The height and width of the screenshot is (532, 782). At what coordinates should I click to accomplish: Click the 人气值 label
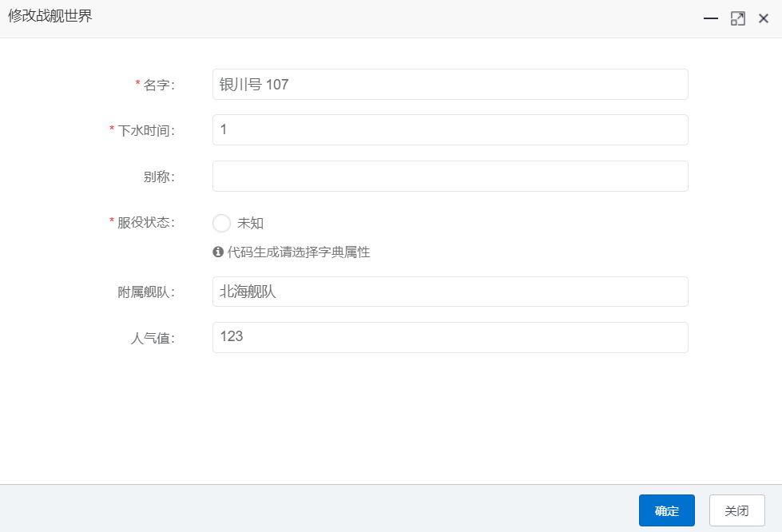pos(153,339)
